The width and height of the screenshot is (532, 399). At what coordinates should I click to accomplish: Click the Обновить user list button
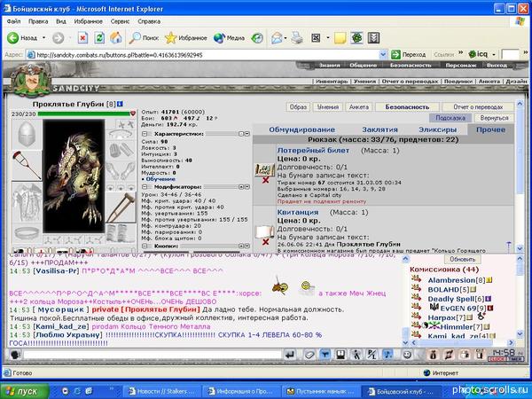pyautogui.click(x=463, y=259)
